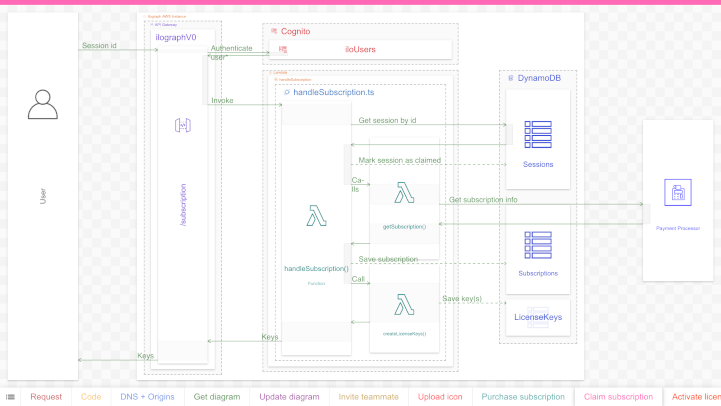This screenshot has width=721, height=406.
Task: Select the Claim subscription tab
Action: point(618,397)
